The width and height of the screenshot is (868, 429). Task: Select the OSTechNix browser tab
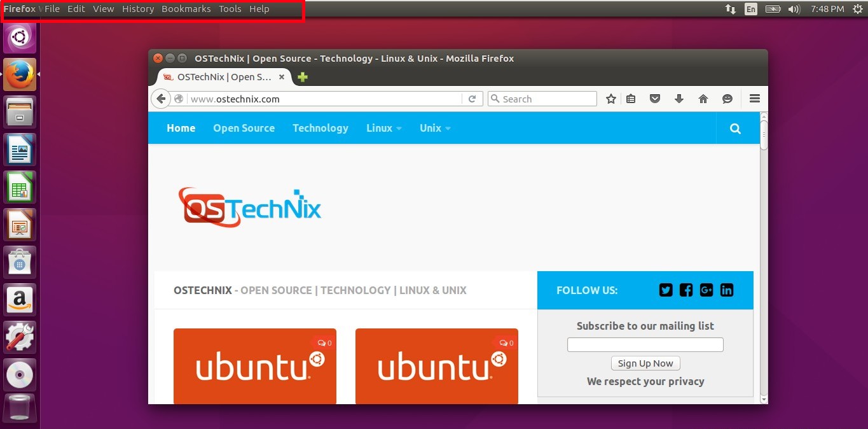tap(224, 77)
